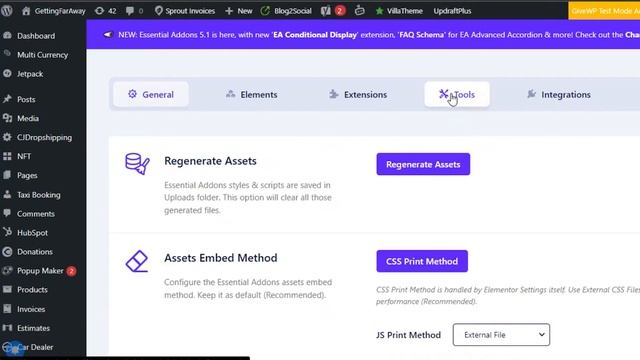
Task: Open Yoast SEO notifications icon
Action: click(x=333, y=11)
